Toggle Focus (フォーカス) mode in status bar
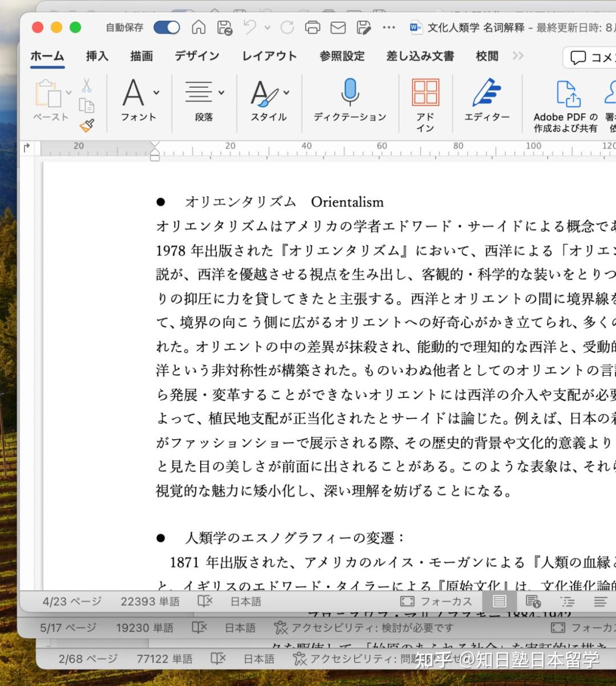This screenshot has height=686, width=616. [x=436, y=601]
